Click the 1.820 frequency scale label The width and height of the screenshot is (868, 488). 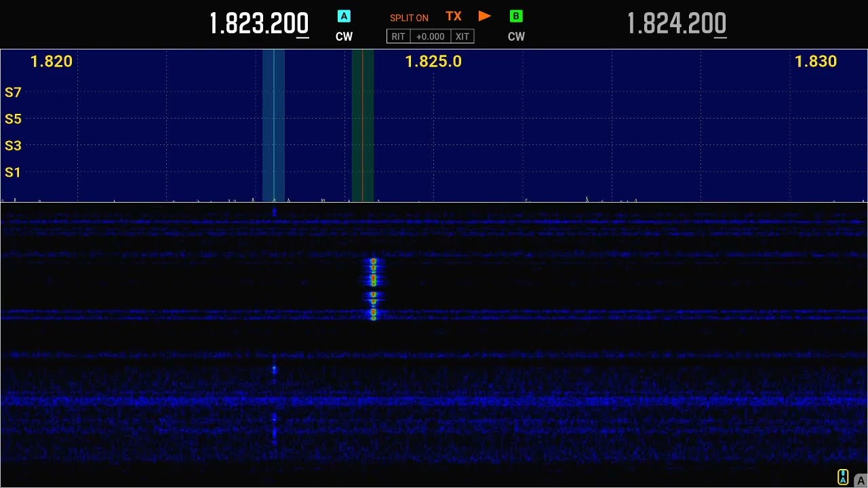(52, 62)
